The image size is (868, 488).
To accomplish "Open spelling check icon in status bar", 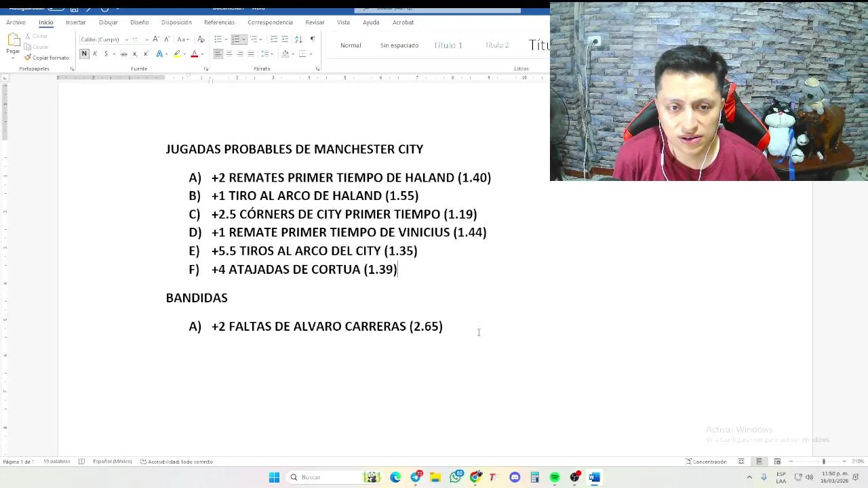I will (81, 462).
